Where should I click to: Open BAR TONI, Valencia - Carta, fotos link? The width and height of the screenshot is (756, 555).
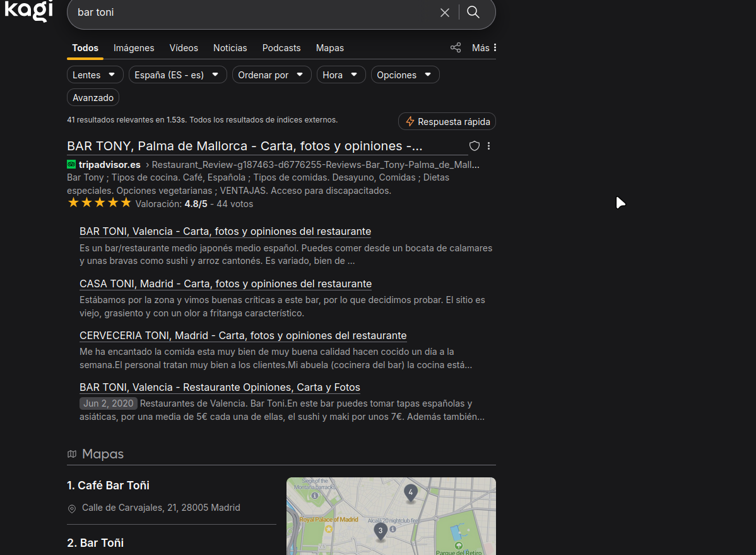(x=225, y=231)
